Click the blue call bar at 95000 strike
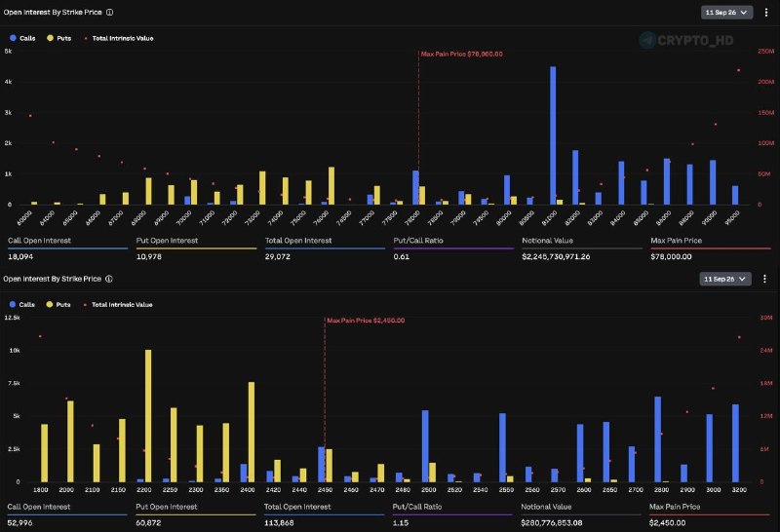 coord(735,195)
